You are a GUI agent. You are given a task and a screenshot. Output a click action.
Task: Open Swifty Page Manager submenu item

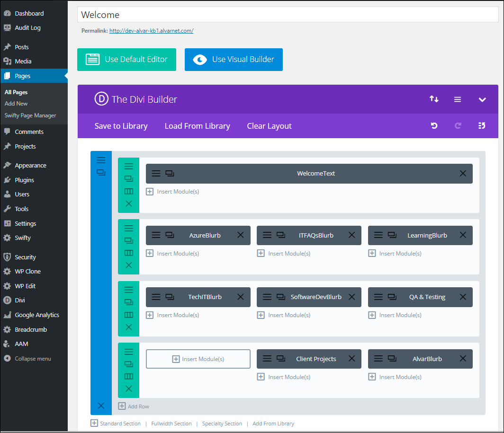30,115
